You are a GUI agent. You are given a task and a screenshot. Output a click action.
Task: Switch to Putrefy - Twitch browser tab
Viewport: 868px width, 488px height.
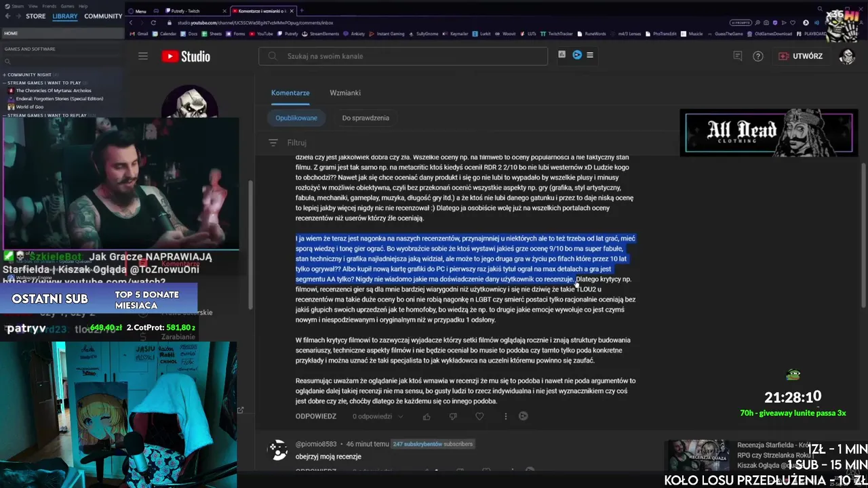coord(195,11)
